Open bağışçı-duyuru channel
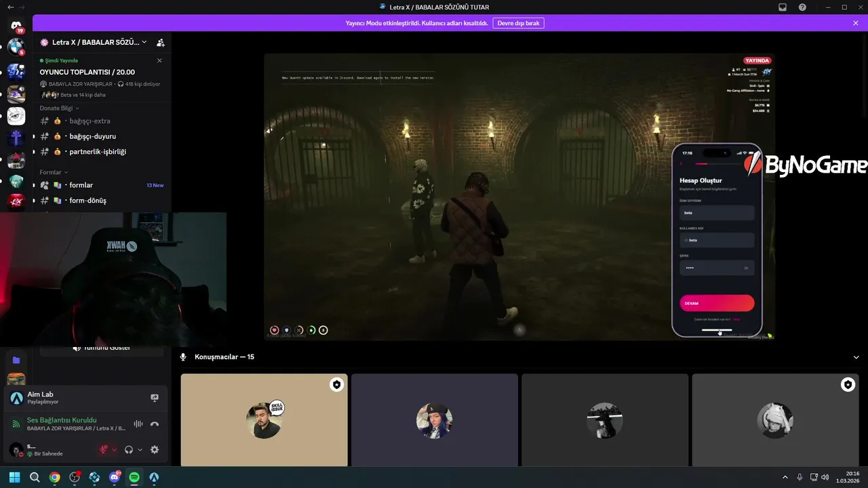The image size is (868, 488). (102, 136)
